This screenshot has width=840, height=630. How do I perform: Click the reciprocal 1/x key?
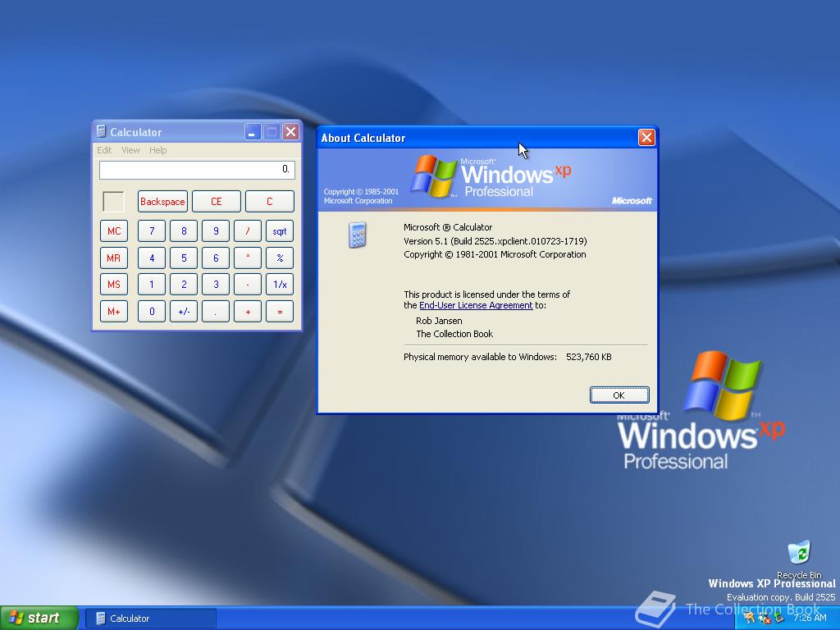tap(280, 285)
